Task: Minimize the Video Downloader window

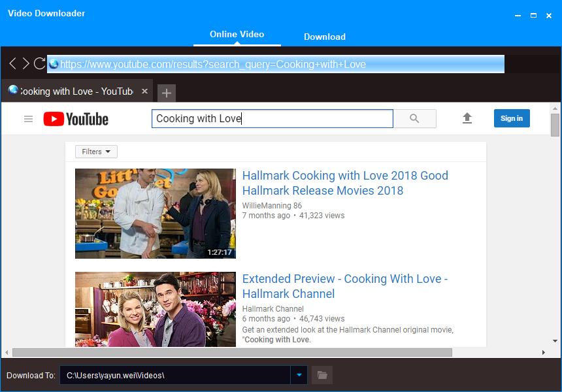Action: pyautogui.click(x=518, y=16)
